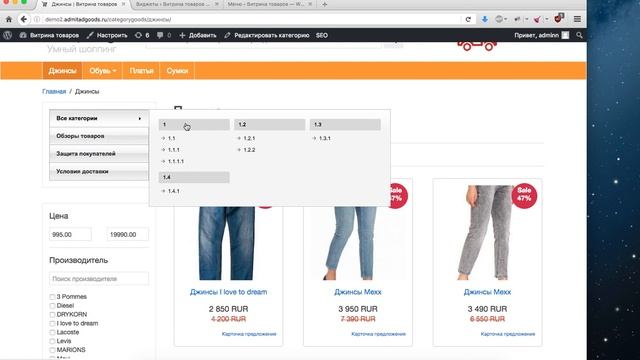Open subcategory '1.1' in flyout
The height and width of the screenshot is (360, 640).
[x=171, y=138]
